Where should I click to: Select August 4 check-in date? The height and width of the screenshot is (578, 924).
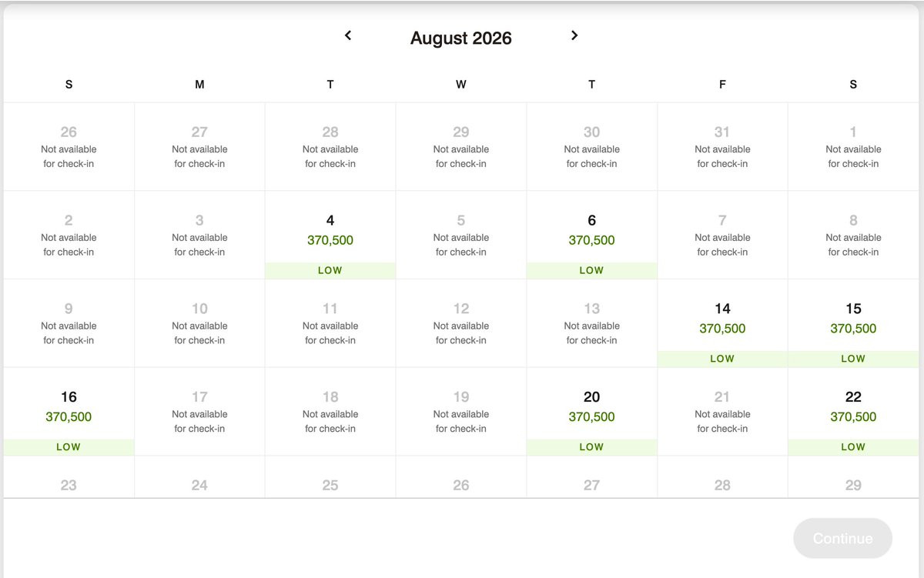click(330, 235)
